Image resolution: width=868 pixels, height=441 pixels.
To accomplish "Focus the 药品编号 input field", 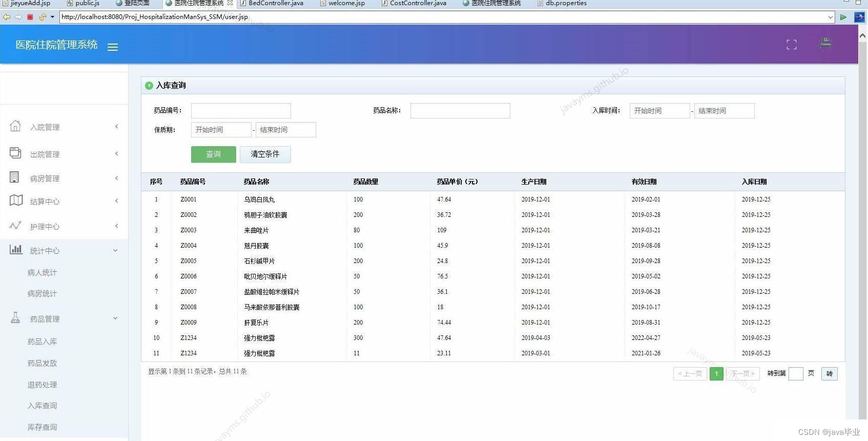I will click(241, 111).
